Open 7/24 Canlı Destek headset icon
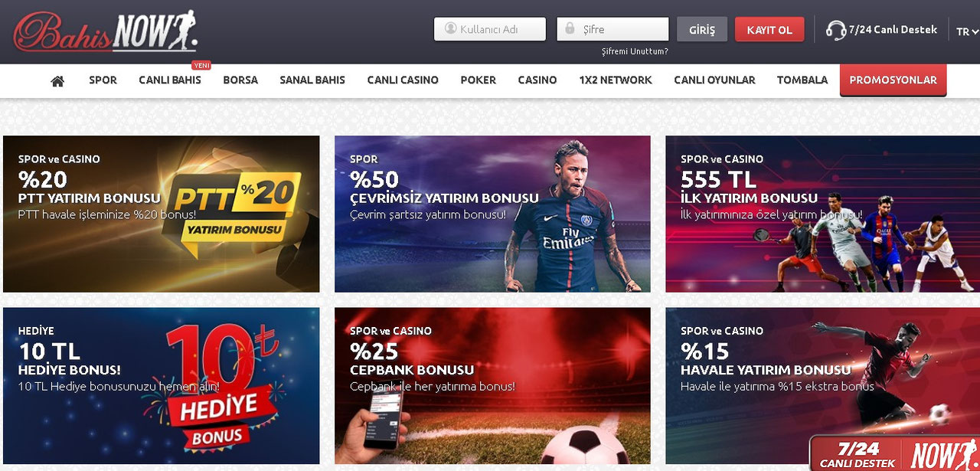This screenshot has width=980, height=471. tap(835, 30)
